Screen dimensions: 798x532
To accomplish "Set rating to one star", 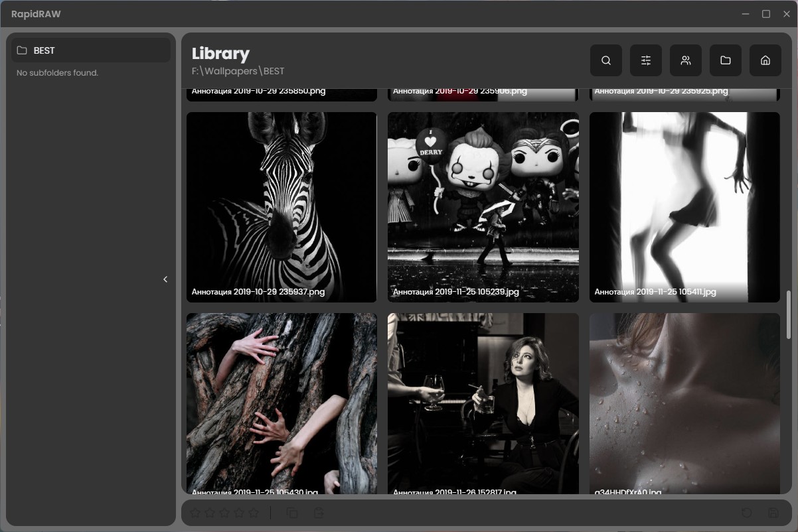I will click(x=195, y=513).
